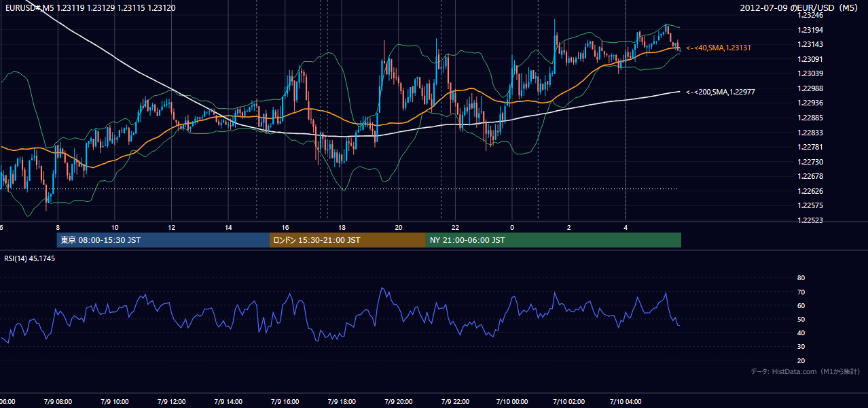Click the 7/9 22:00 time label
Image resolution: width=868 pixels, height=408 pixels.
pos(455,401)
